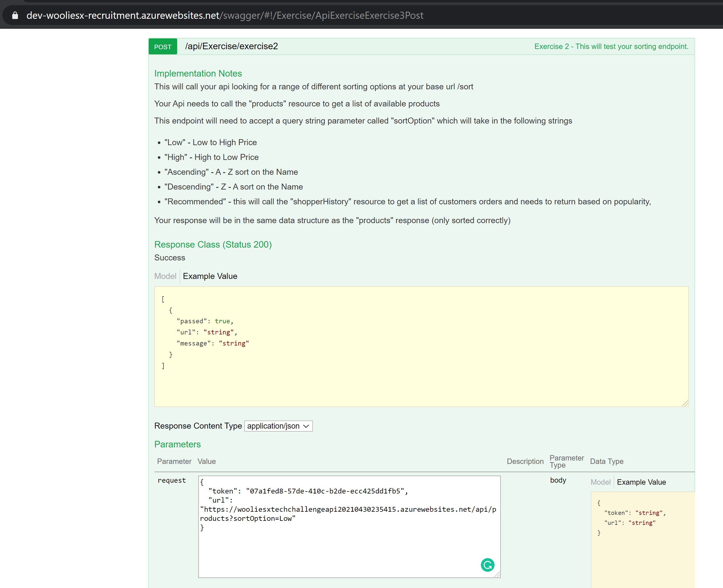
Task: Click the lock icon in address bar
Action: pos(15,16)
